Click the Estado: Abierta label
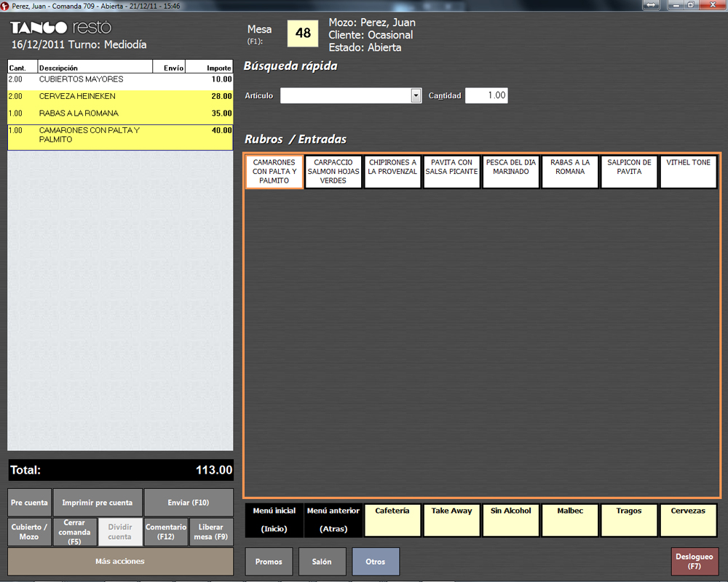The width and height of the screenshot is (728, 582). click(365, 48)
